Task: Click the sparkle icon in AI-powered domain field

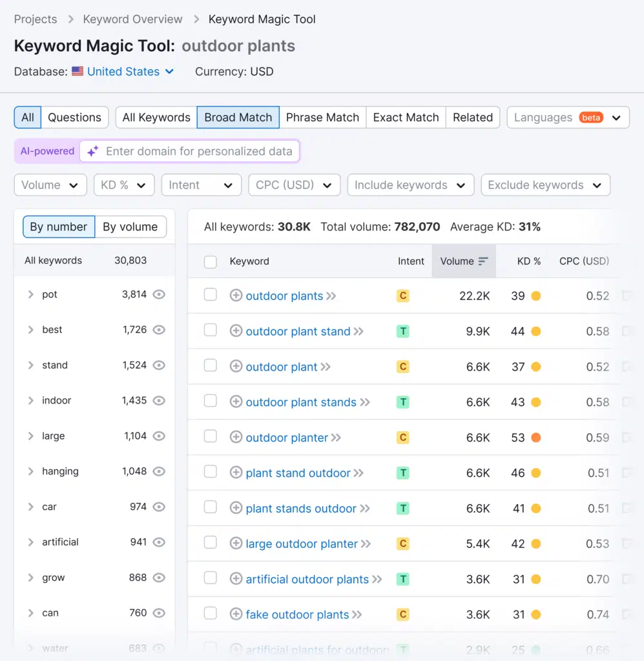Action: click(x=93, y=152)
